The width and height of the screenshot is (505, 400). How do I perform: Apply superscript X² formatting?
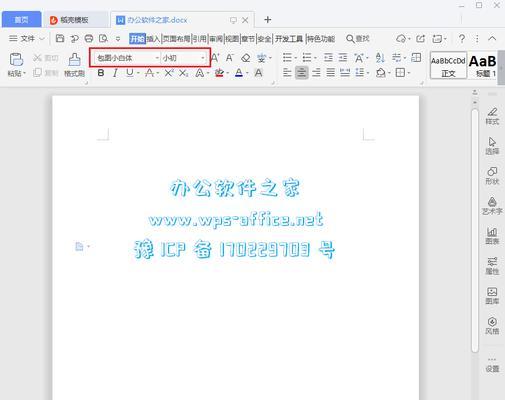169,73
